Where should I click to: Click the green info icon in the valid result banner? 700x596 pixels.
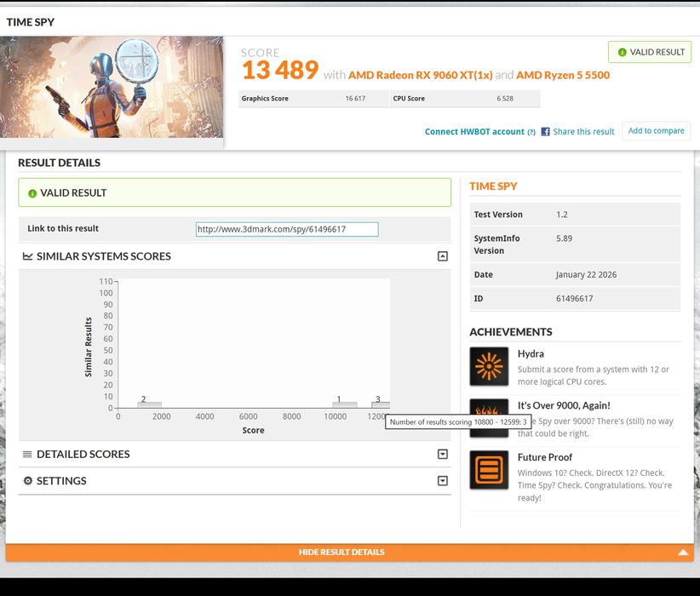click(32, 193)
